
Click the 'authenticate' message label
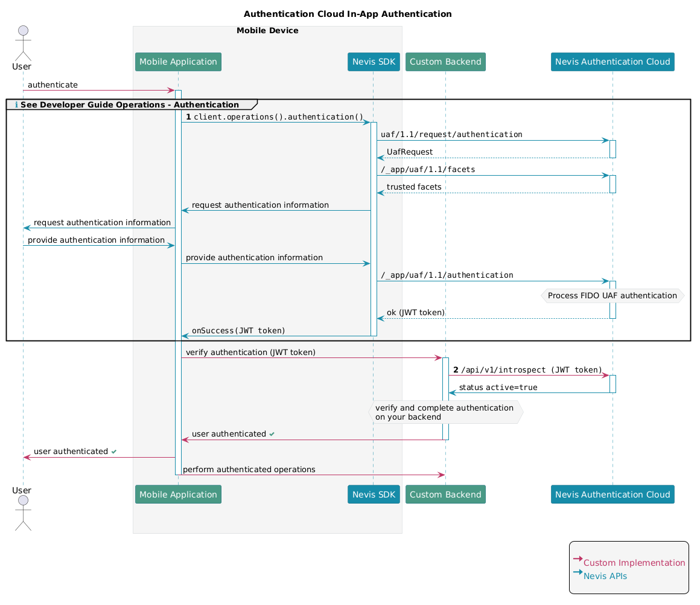(x=52, y=85)
